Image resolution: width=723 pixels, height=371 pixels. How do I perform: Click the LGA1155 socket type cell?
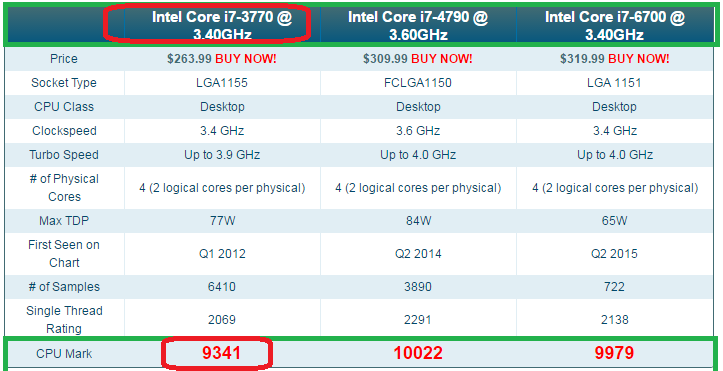point(222,83)
